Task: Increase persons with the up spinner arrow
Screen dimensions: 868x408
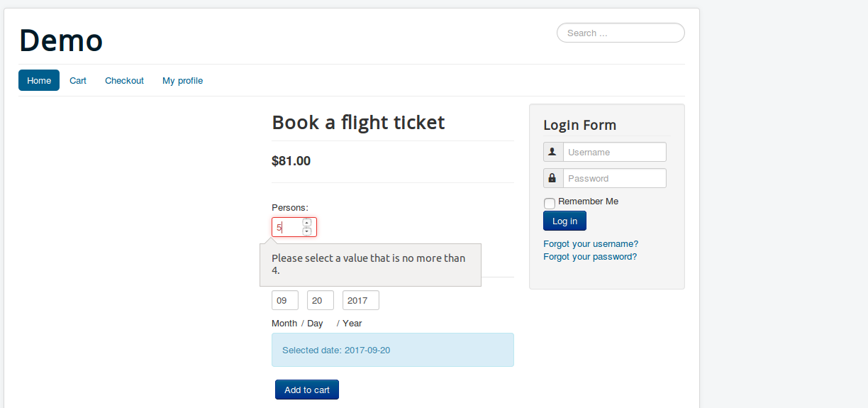Action: pyautogui.click(x=307, y=223)
